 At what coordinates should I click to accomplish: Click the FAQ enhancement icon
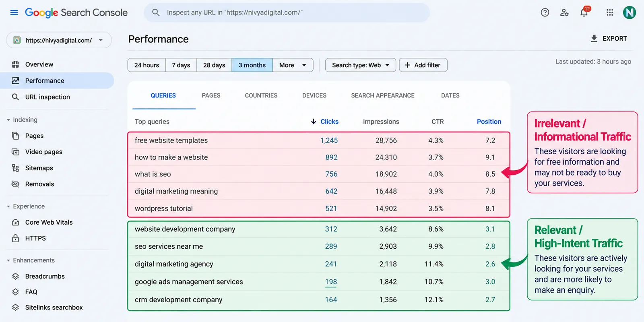[15, 292]
